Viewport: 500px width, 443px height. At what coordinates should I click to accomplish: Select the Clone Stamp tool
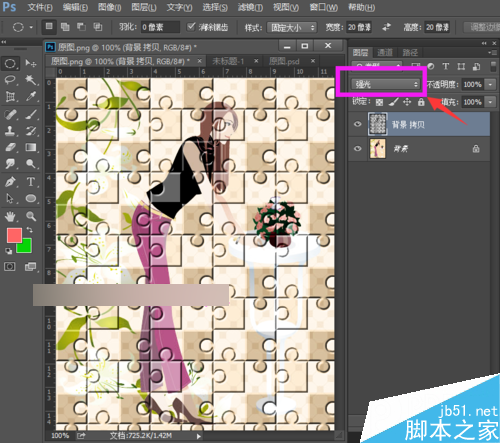coord(10,130)
